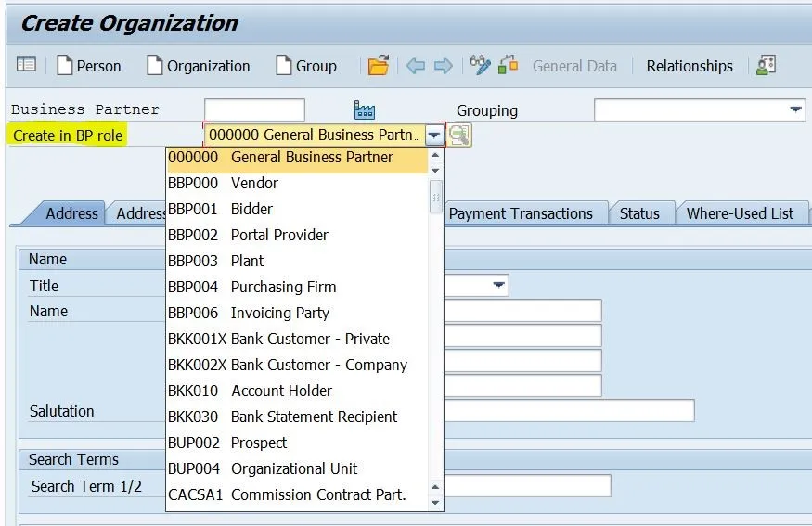The height and width of the screenshot is (526, 812).
Task: Open the Grouping dropdown
Action: [x=795, y=109]
